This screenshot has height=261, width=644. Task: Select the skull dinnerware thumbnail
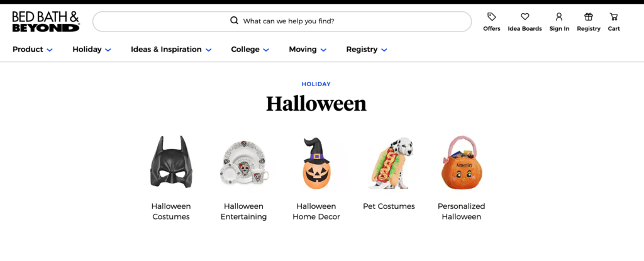click(x=244, y=164)
